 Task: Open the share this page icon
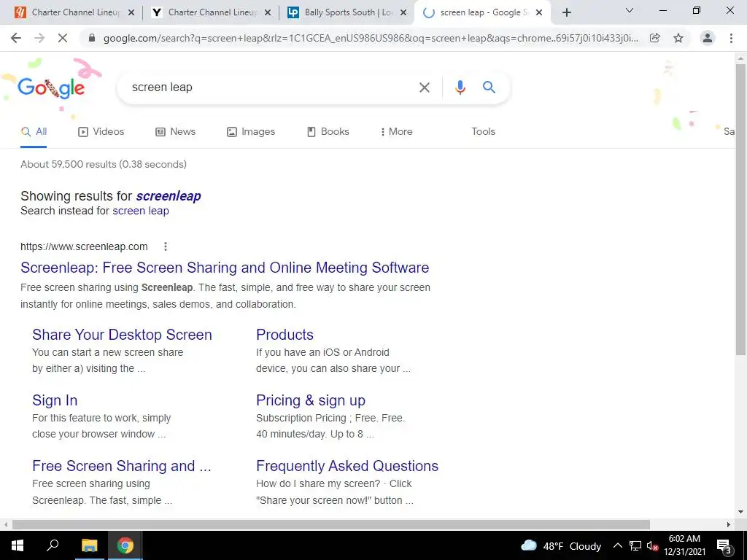point(655,38)
